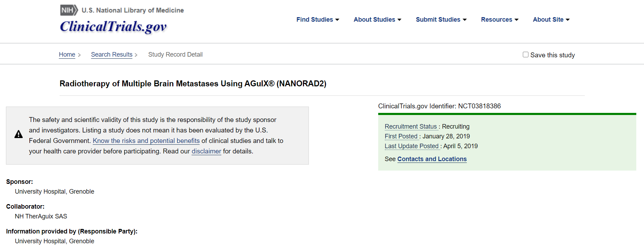
Task: Click the warning triangle icon in the disclaimer box
Action: pos(19,134)
